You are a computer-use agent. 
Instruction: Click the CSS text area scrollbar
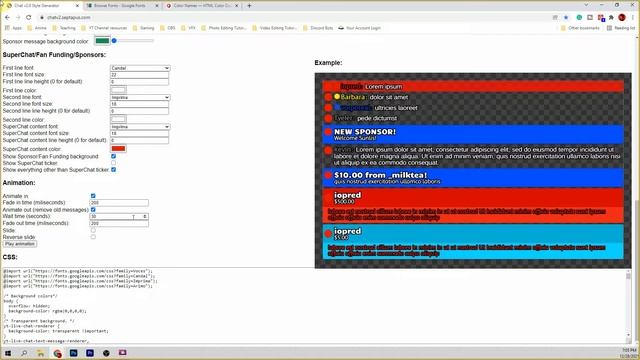(629, 305)
